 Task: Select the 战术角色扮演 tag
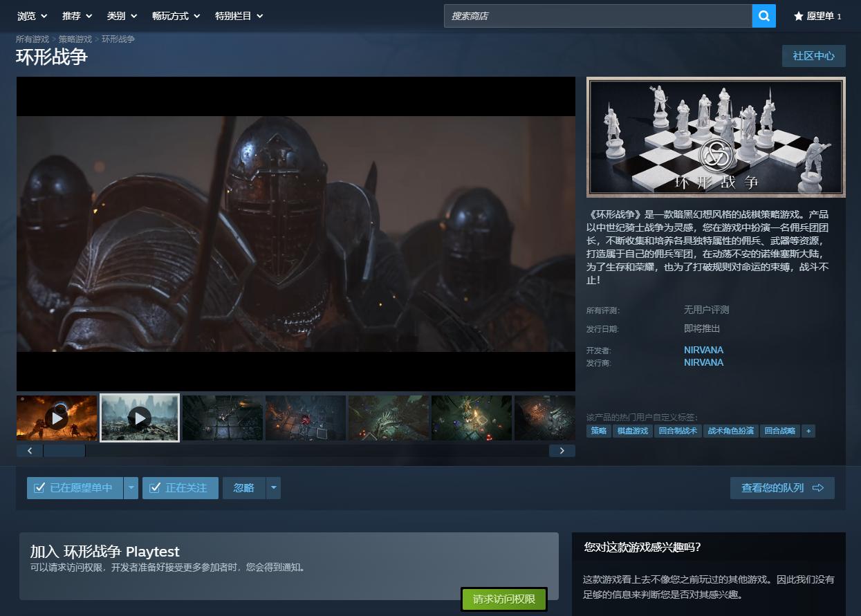coord(730,431)
